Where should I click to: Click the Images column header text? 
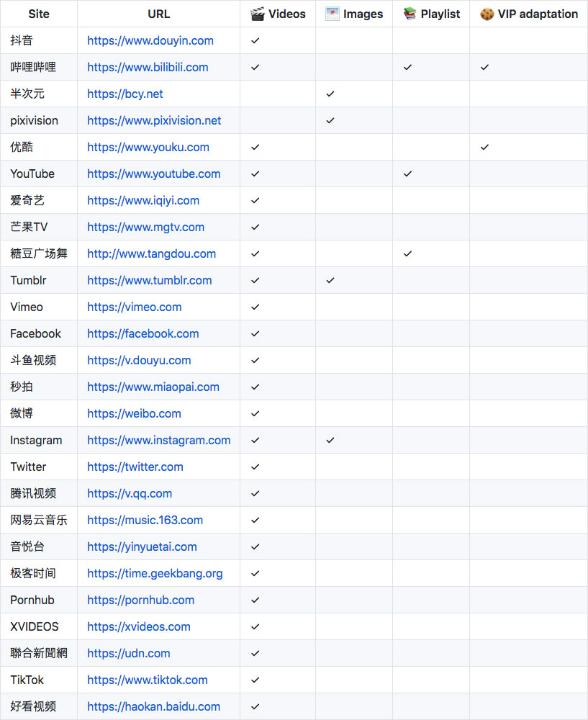(x=363, y=14)
